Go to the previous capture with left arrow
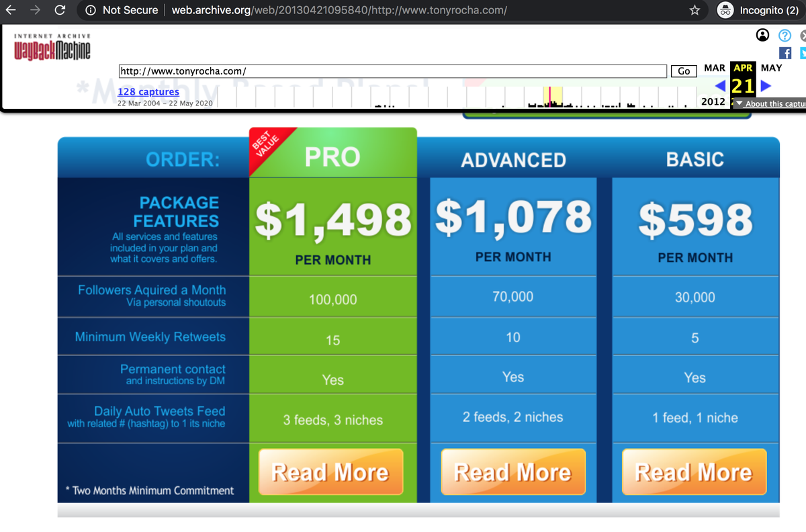This screenshot has width=806, height=532. point(720,86)
